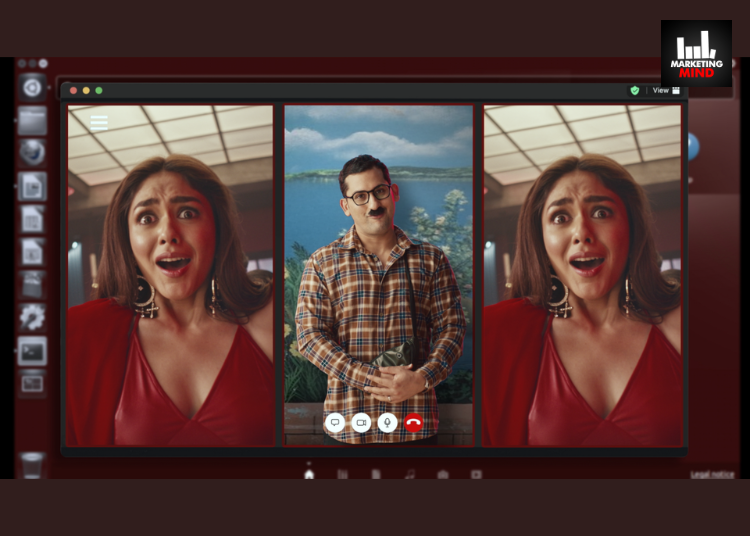Open the Trash at dock bottom
The width and height of the screenshot is (750, 536).
pyautogui.click(x=32, y=465)
